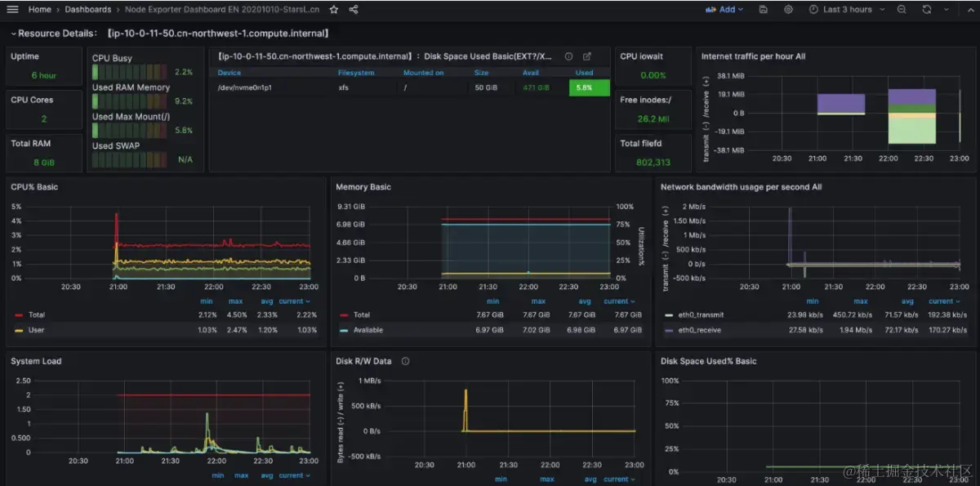
Task: Open the hamburger navigation menu
Action: pyautogui.click(x=12, y=10)
